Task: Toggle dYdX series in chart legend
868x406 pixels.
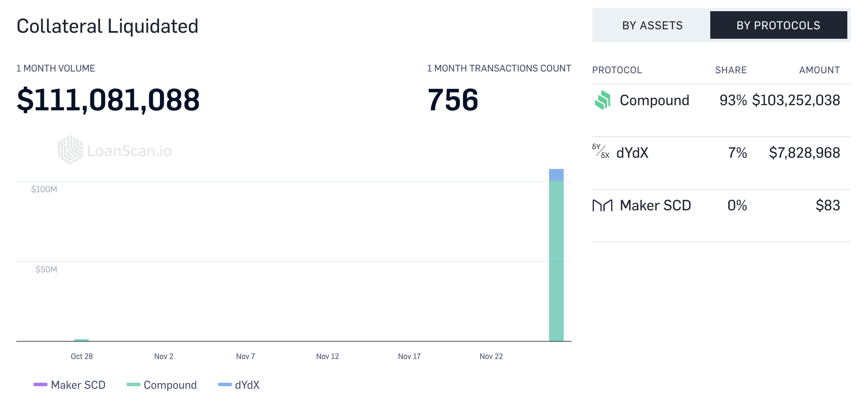Action: click(247, 385)
